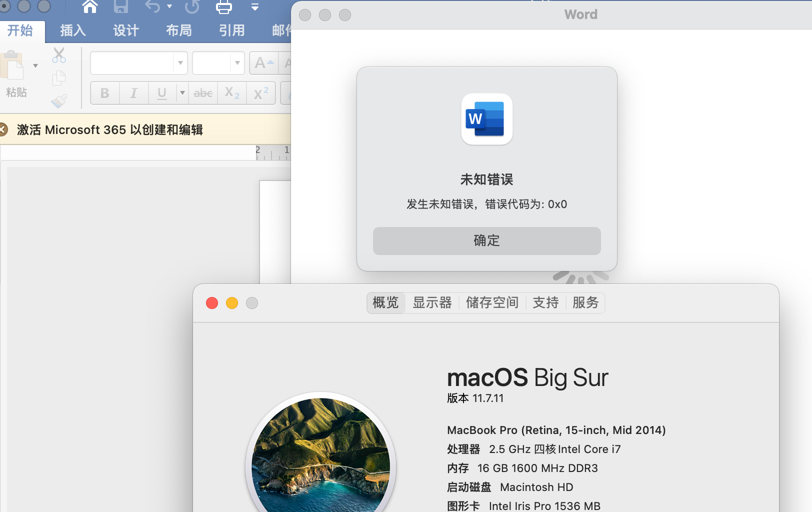812x512 pixels.
Task: Switch to the 服务 tab in About This Mac
Action: [585, 303]
